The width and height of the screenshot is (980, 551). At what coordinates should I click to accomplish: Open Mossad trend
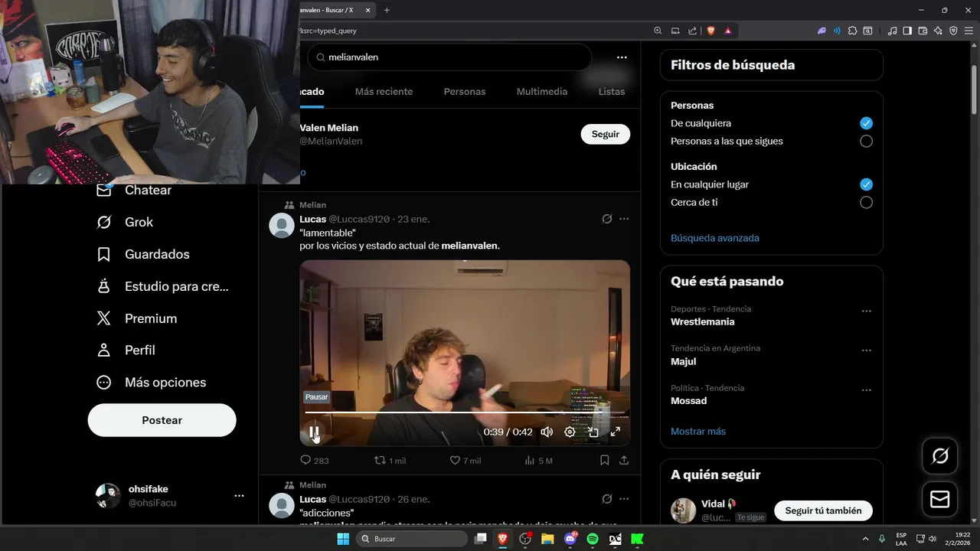pos(689,401)
